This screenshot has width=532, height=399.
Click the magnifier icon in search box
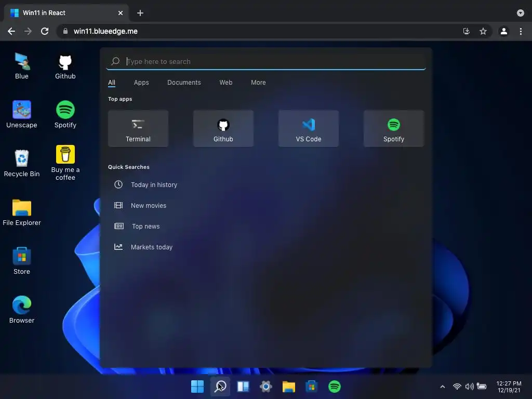point(115,61)
